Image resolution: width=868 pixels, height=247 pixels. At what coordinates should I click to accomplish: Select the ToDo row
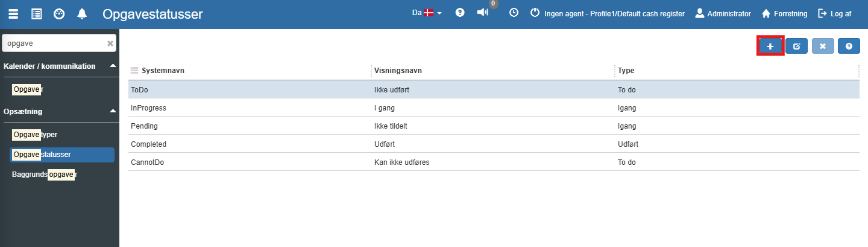[x=494, y=89]
